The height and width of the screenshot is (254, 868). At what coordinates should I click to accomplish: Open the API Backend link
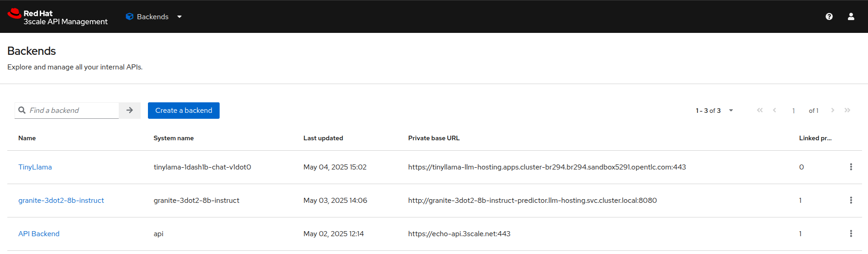coord(39,234)
